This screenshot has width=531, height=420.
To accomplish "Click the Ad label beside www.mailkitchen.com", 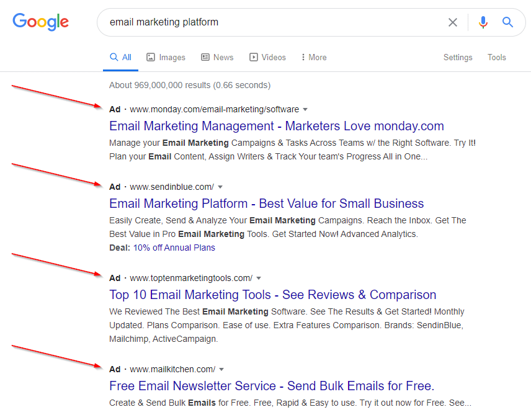I will [115, 369].
